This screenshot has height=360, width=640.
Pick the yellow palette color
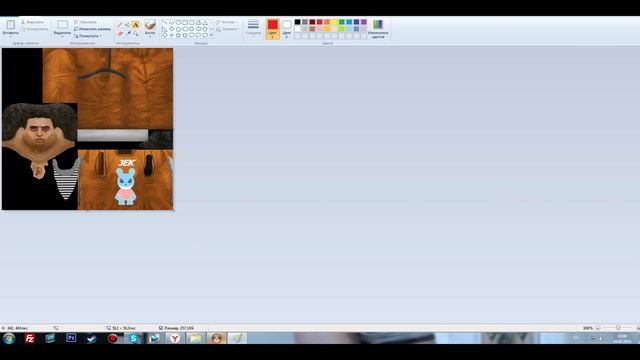click(334, 22)
